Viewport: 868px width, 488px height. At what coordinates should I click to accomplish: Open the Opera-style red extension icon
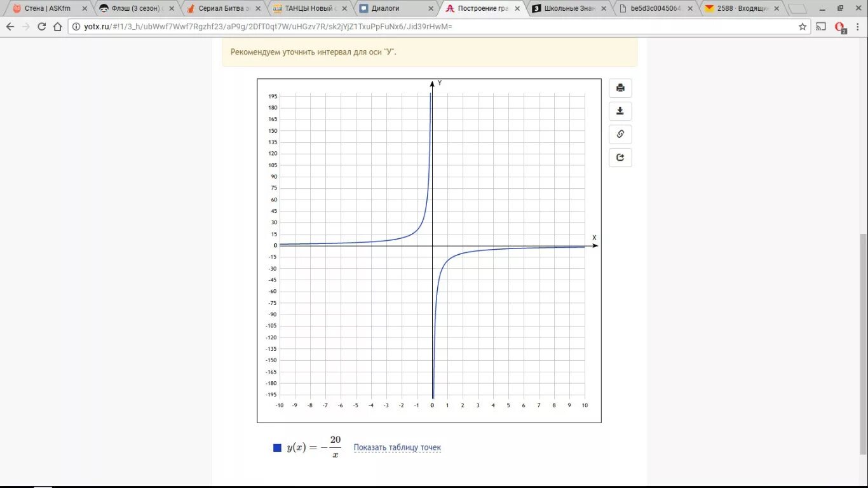839,27
